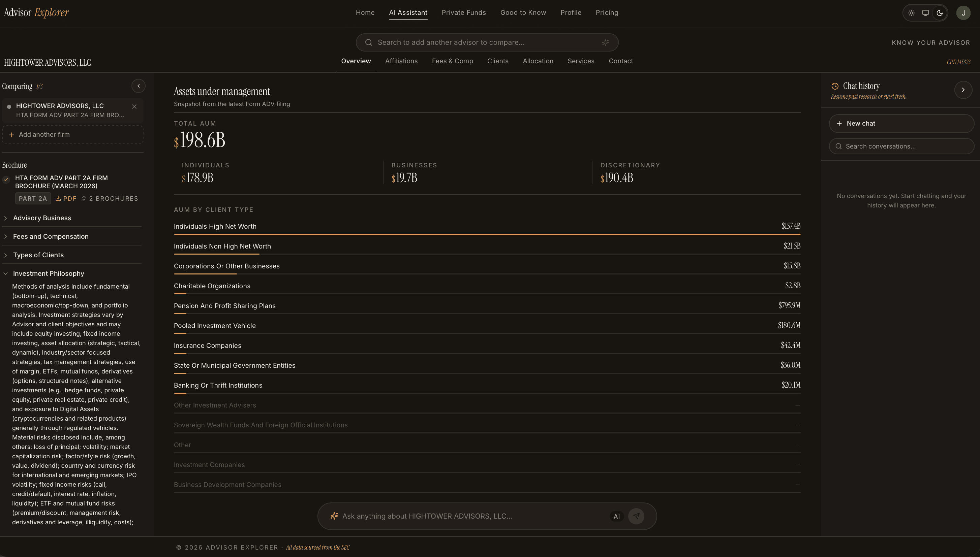Select HIGHTOWER ADVISORS, LLC comparison card
Image resolution: width=980 pixels, height=557 pixels.
tap(73, 110)
